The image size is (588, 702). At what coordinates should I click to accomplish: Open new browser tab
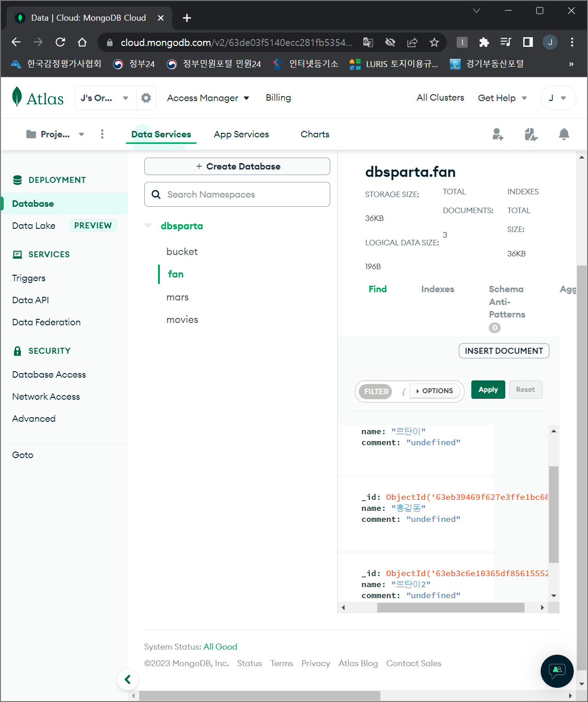click(x=187, y=18)
